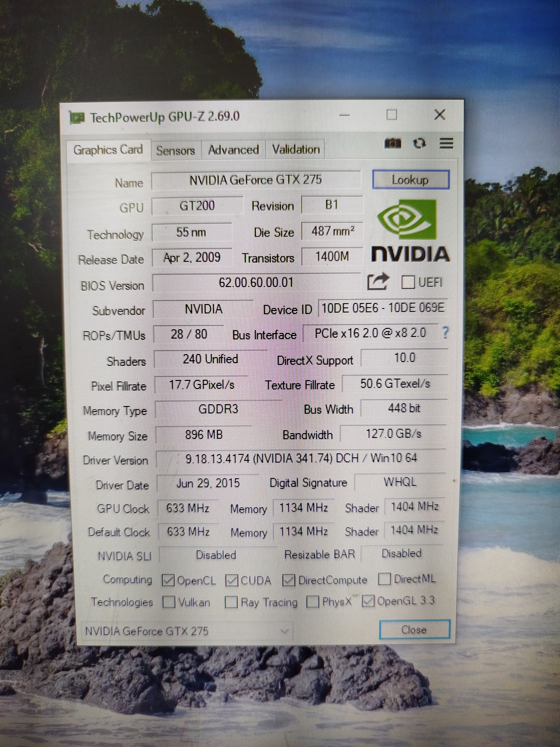
Task: Toggle the PhysX checkbox
Action: [x=313, y=601]
